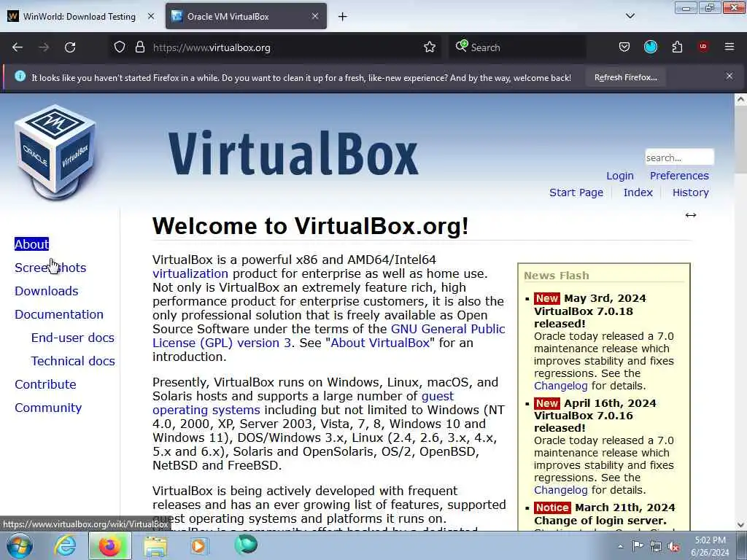The width and height of the screenshot is (747, 560).
Task: Click the scrollbar down arrow
Action: pos(741,525)
